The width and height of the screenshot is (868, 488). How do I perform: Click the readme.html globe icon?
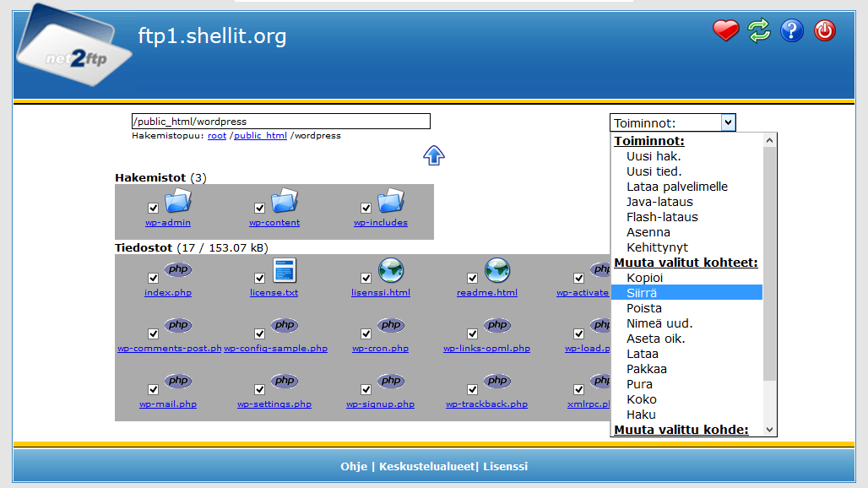pos(497,270)
